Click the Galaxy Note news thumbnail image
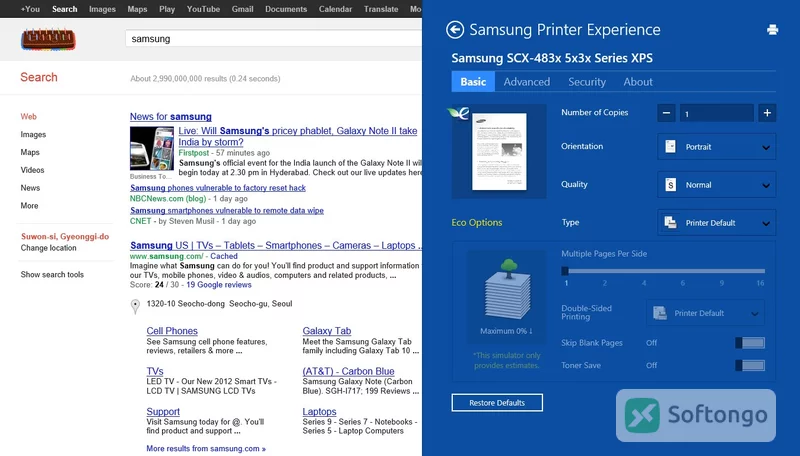The width and height of the screenshot is (800, 456). click(152, 148)
